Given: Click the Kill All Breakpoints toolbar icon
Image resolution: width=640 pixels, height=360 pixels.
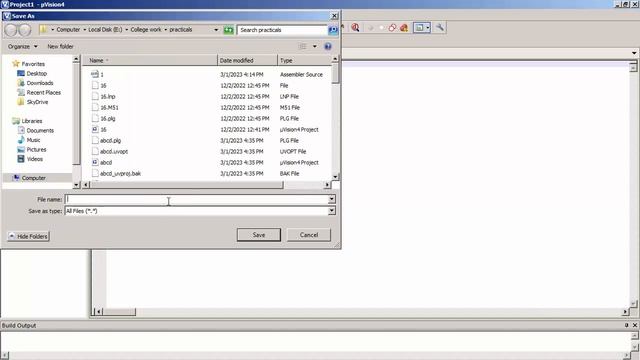Looking at the screenshot, I should tap(404, 28).
